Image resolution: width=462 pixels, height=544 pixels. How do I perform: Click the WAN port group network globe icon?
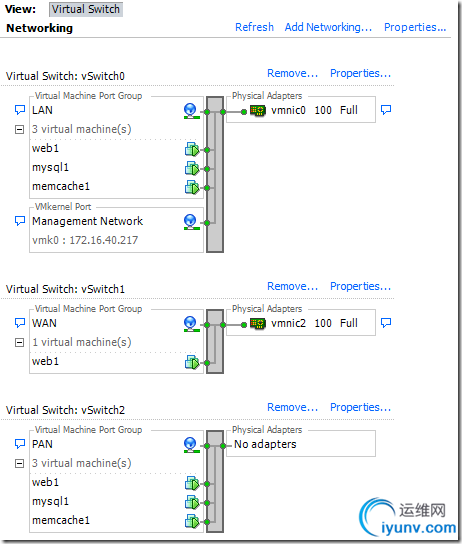191,324
